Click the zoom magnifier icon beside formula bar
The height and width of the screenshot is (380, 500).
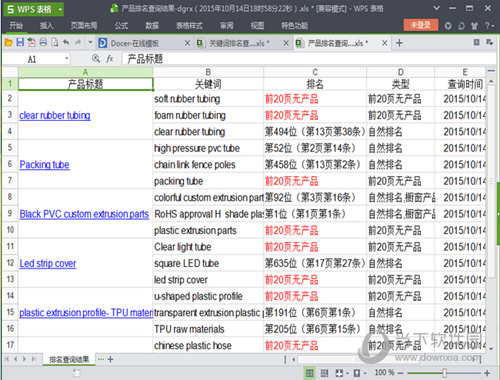96,59
